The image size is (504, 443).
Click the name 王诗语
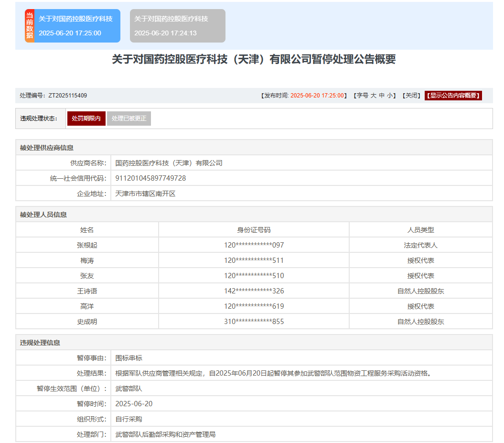click(x=87, y=291)
